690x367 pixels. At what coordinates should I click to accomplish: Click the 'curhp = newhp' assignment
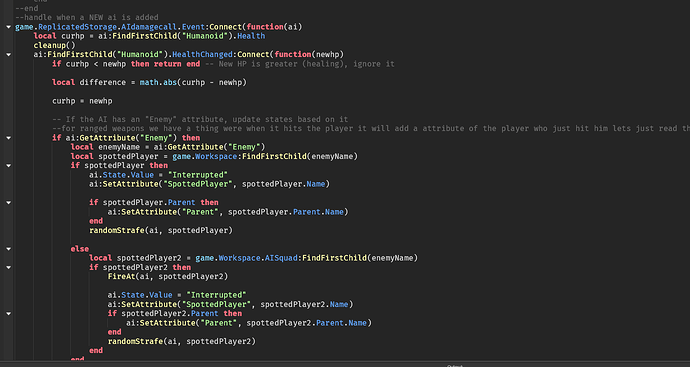coord(82,101)
